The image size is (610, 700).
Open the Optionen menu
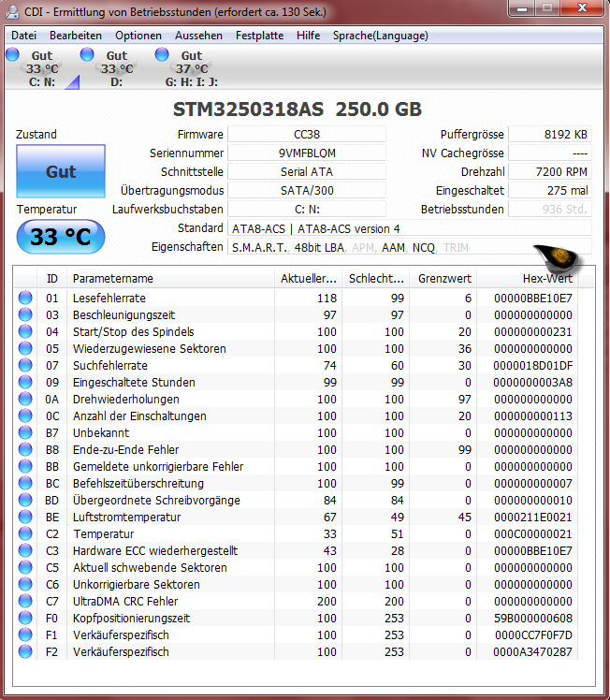click(138, 36)
